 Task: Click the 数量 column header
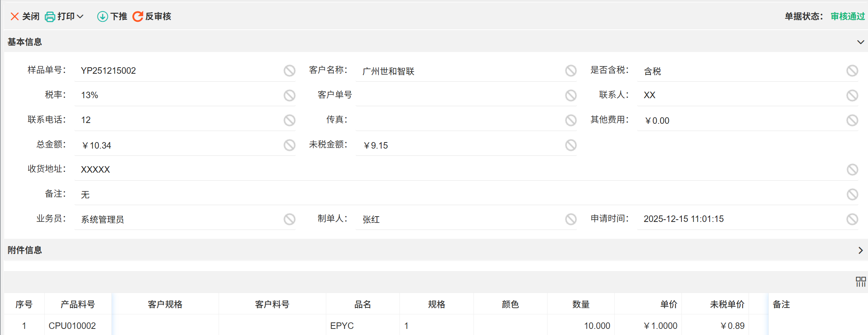tap(581, 304)
